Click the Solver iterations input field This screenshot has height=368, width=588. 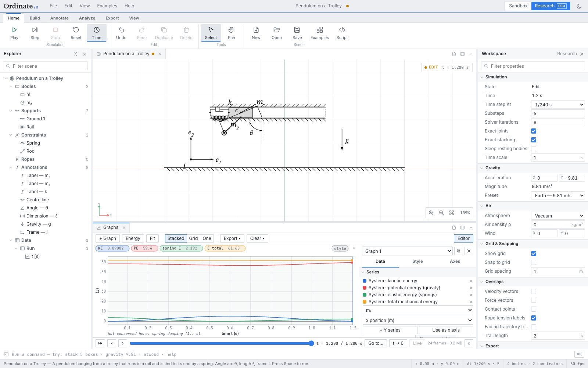coord(558,122)
